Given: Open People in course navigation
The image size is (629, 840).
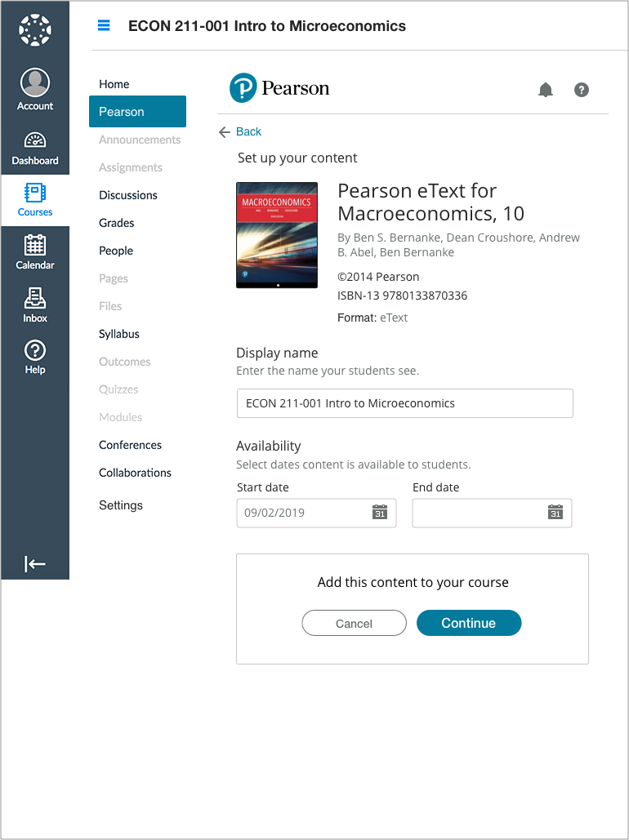Looking at the screenshot, I should 116,251.
